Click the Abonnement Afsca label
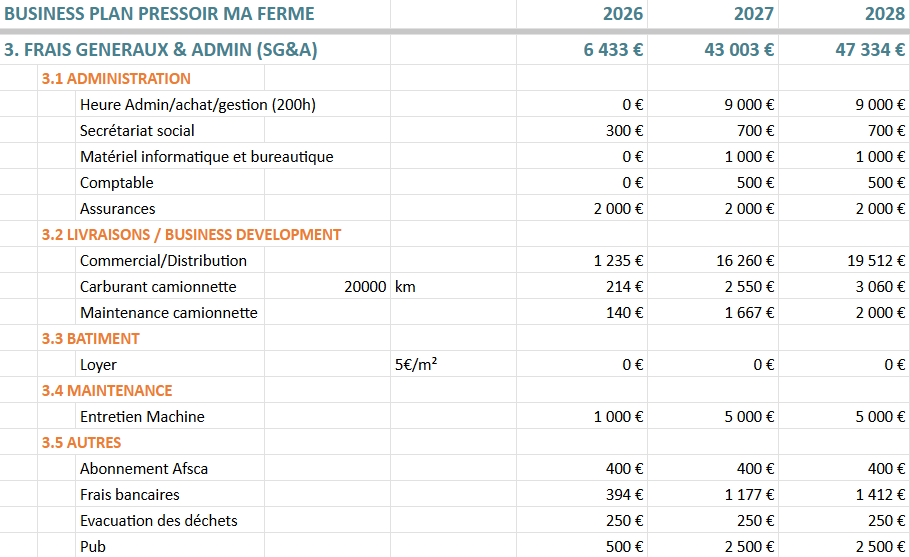Screen dimensions: 910x557 pos(144,469)
